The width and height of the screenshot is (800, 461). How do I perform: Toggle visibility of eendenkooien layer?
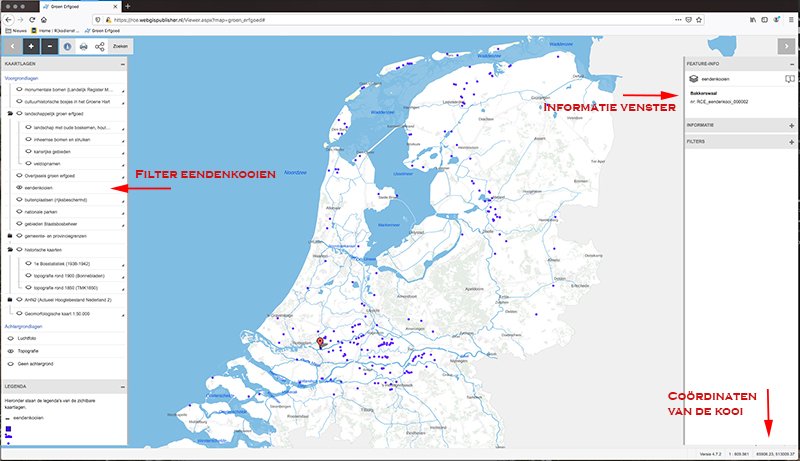click(20, 188)
